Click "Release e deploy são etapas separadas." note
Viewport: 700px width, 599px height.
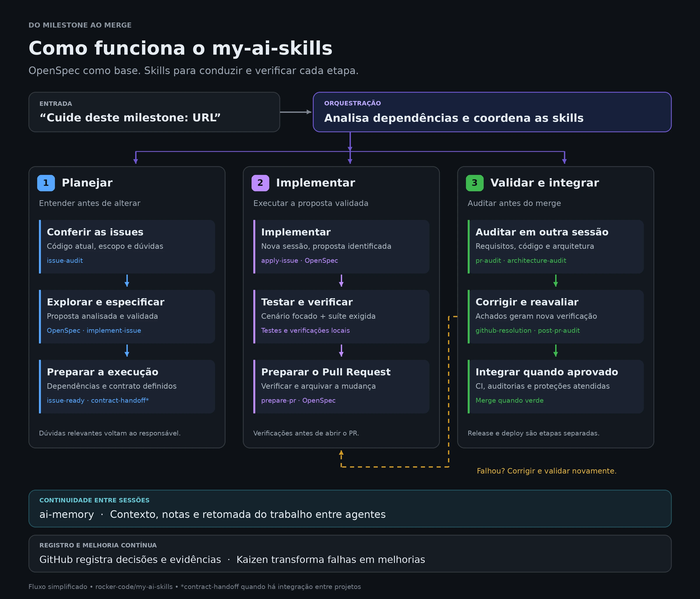pos(534,433)
